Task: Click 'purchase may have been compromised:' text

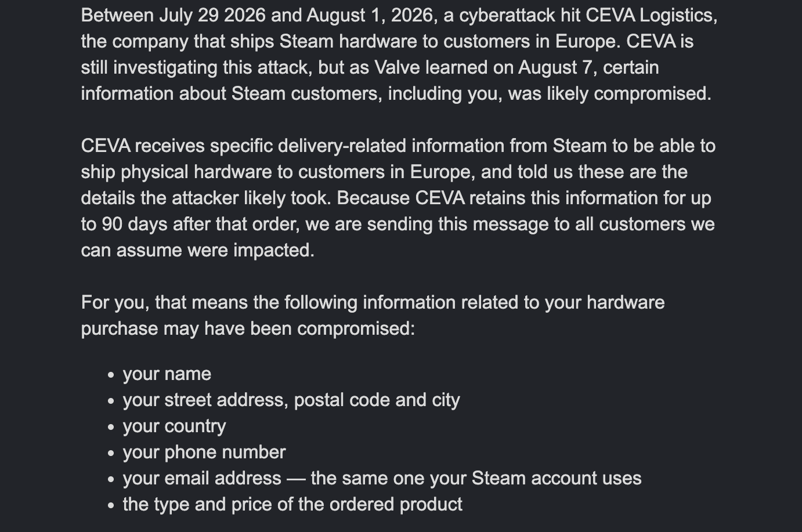Action: (248, 328)
